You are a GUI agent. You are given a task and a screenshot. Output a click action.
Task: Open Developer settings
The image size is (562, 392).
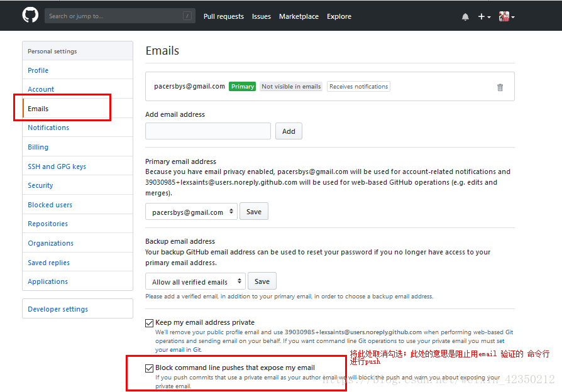point(77,309)
